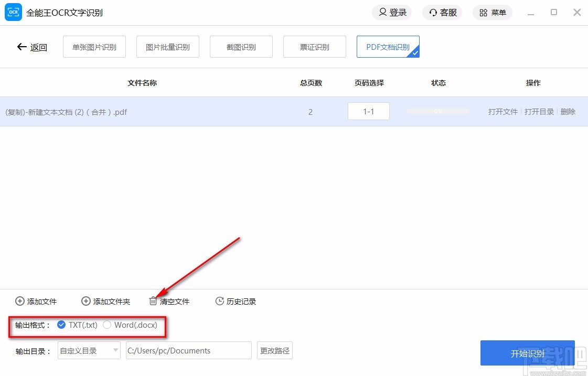588x376 pixels.
Task: Click the 1-1 page range input field
Action: click(x=369, y=111)
